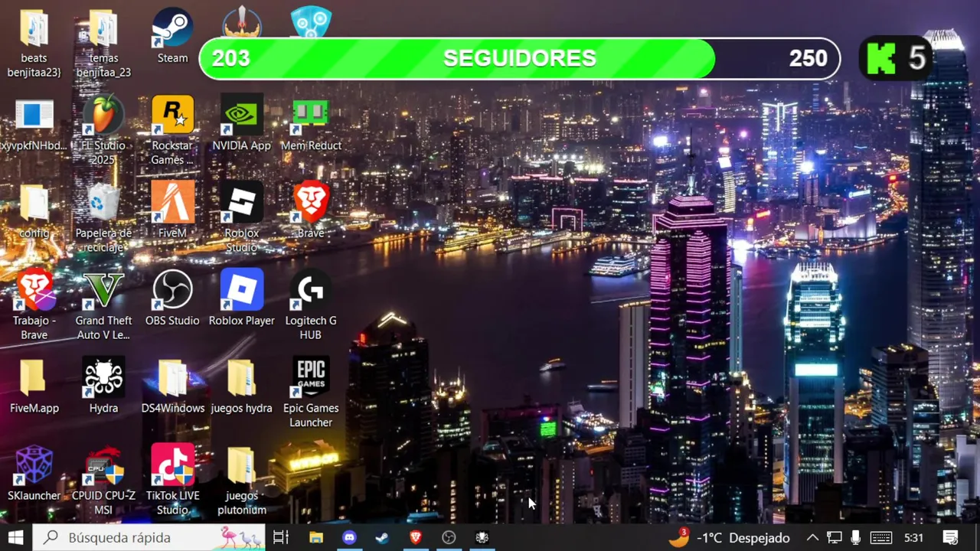This screenshot has height=551, width=980.
Task: Launch Roblox Player shortcut
Action: pyautogui.click(x=242, y=298)
